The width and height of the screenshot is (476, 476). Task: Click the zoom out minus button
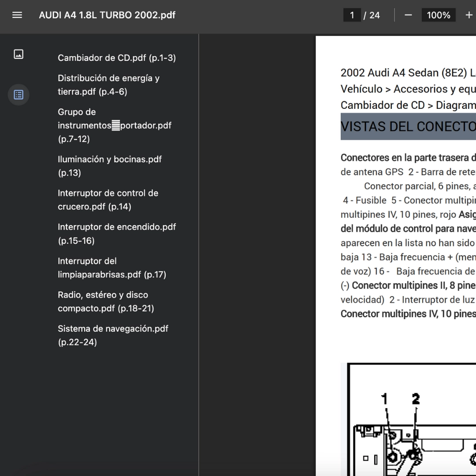coord(408,15)
